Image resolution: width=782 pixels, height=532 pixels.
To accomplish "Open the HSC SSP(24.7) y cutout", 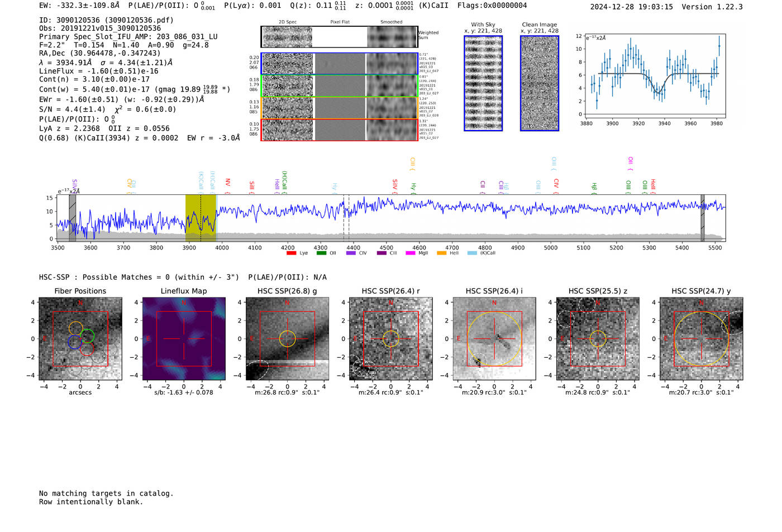I will [x=702, y=339].
